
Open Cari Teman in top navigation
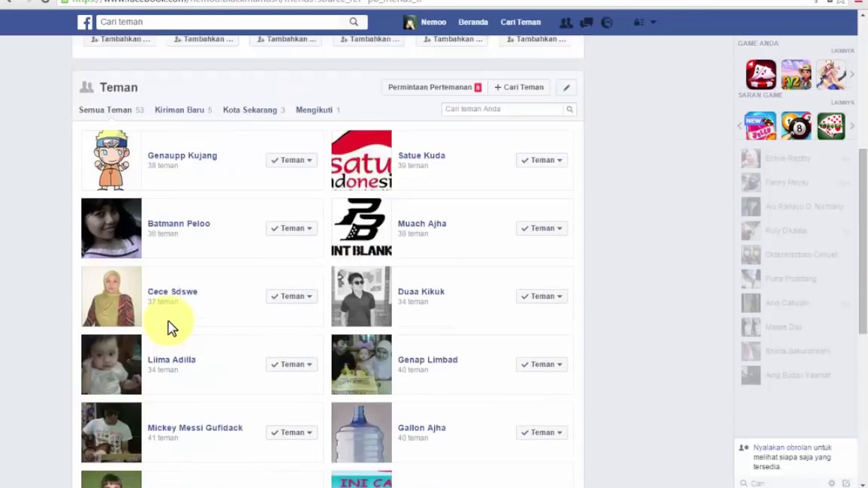point(521,22)
